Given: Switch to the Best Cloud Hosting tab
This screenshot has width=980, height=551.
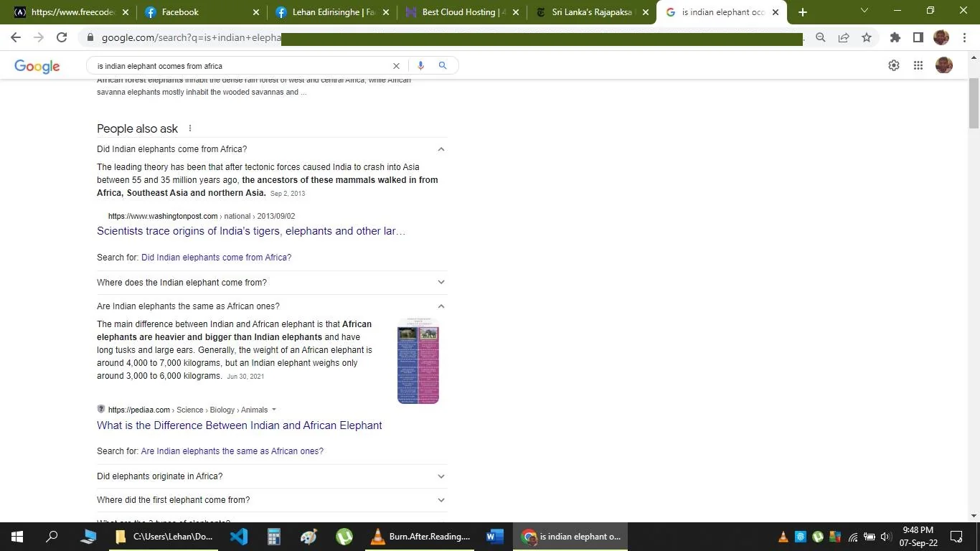Looking at the screenshot, I should [462, 12].
